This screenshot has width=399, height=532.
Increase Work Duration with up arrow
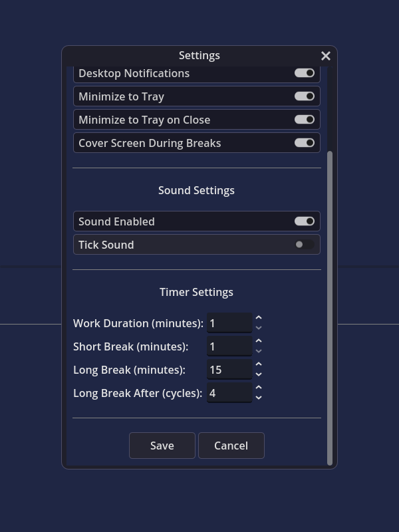pyautogui.click(x=259, y=318)
